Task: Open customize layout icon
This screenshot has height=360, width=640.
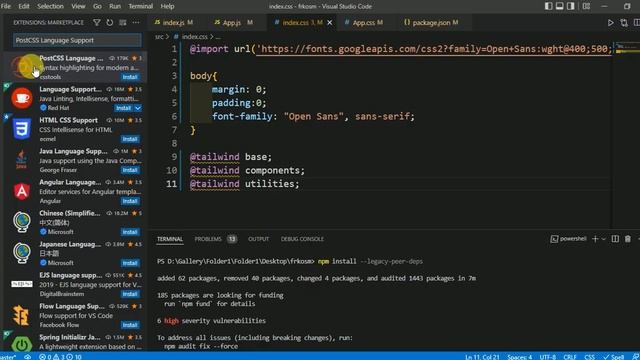Action: 586,6
